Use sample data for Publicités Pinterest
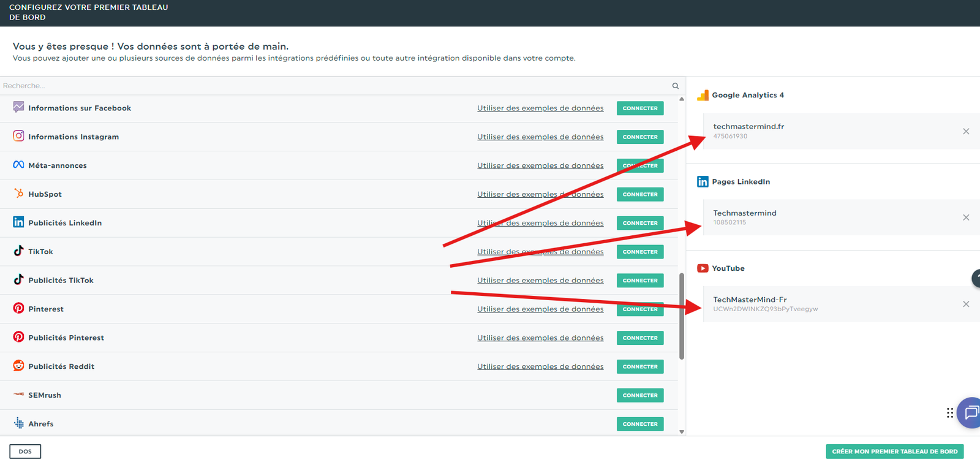Screen dimensions: 980x465 coord(540,338)
